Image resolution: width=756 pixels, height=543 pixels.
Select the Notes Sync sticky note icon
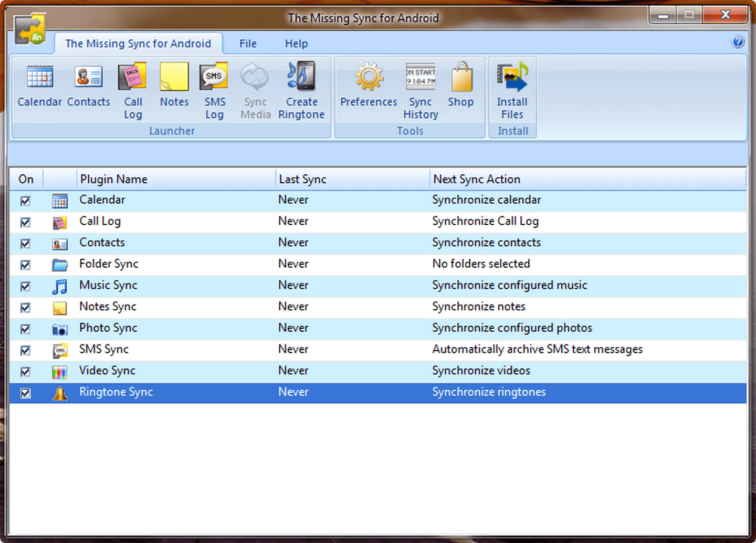coord(60,308)
